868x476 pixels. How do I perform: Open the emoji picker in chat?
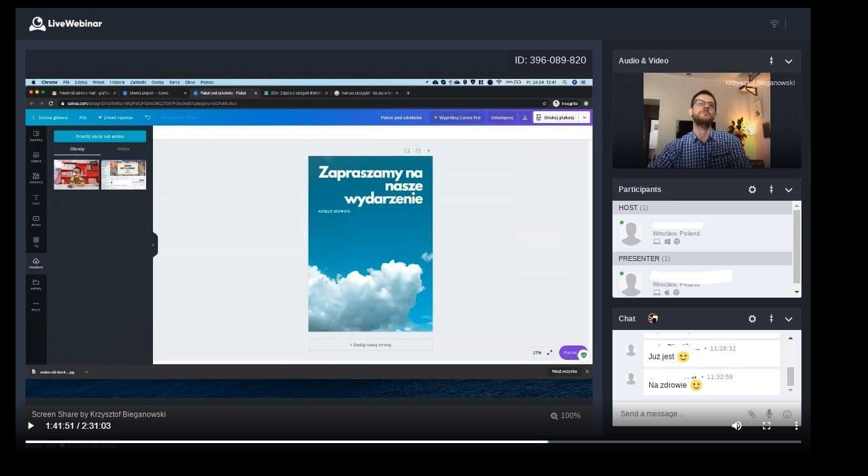point(787,414)
